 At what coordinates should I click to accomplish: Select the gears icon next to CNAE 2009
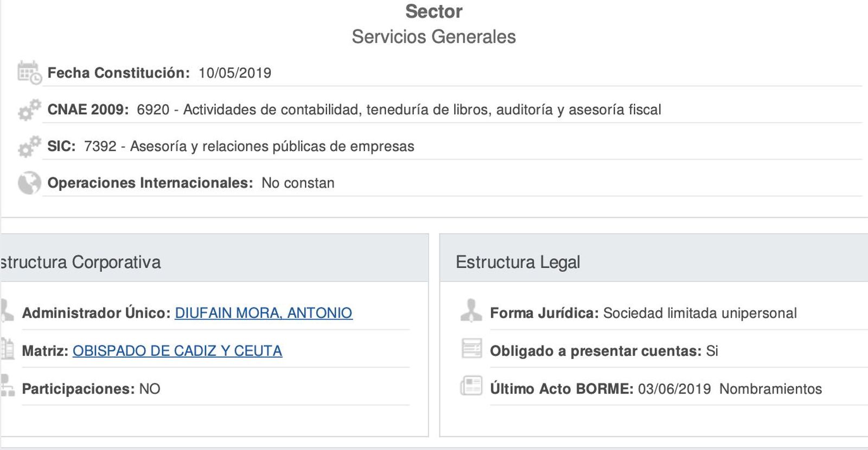click(28, 110)
